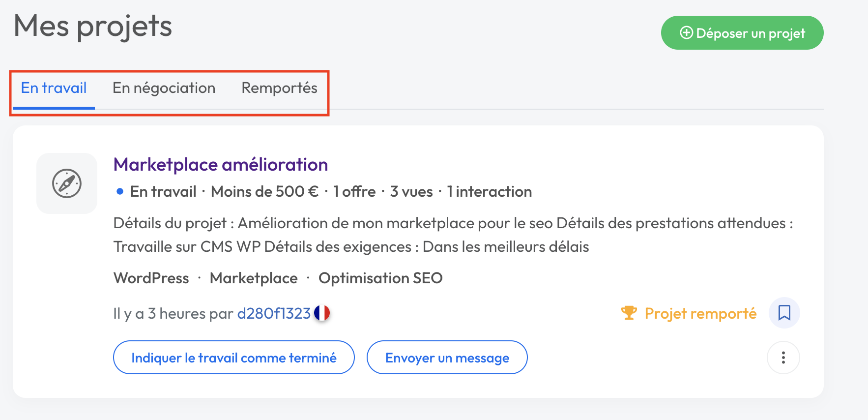Screen dimensions: 868x420
Task: Choose the Optimisation SEO tag
Action: (x=380, y=278)
